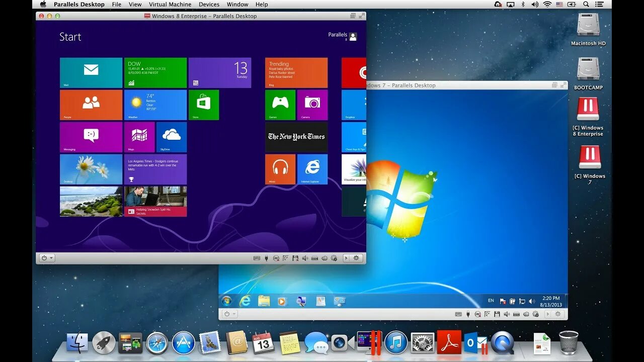Click USB icon in Windows 8 status bar
Viewport: 644px width, 362px height.
(267, 258)
